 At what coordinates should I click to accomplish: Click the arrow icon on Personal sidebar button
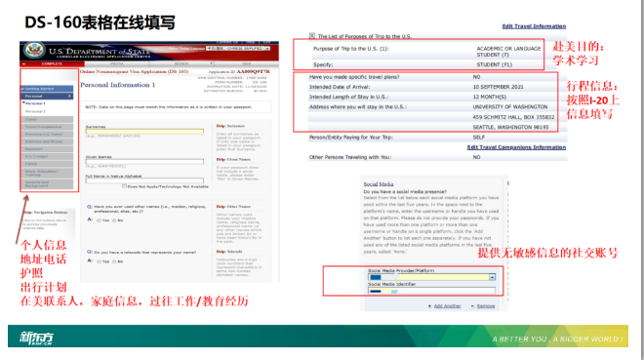(69, 96)
